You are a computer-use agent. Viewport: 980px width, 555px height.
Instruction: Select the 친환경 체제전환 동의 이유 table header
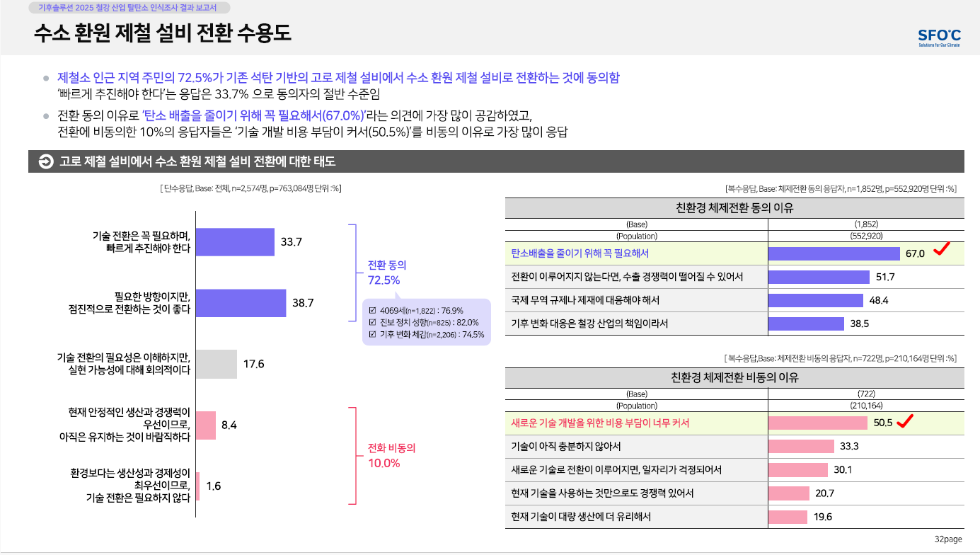coord(734,208)
